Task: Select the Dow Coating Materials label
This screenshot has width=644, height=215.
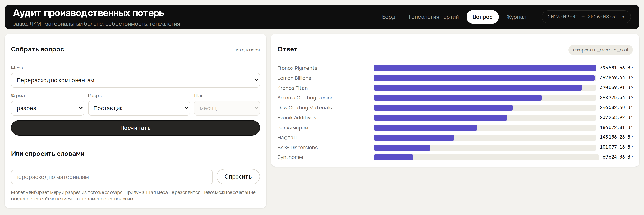Action: pos(305,108)
